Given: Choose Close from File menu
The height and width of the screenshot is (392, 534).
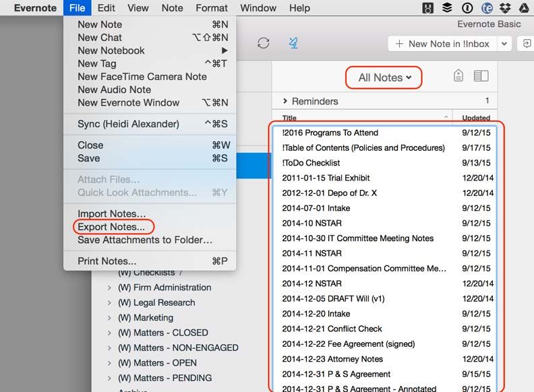Looking at the screenshot, I should (150, 145).
